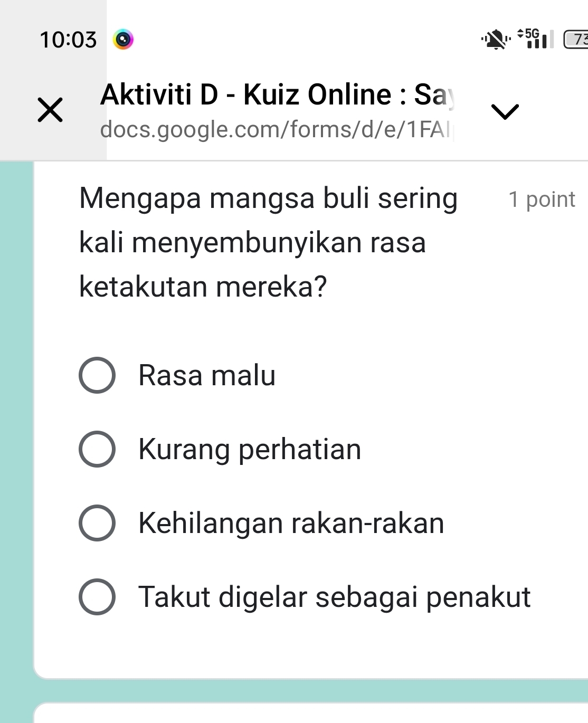
Task: Tap the "Aktiviti D - Kuiz Online" page title
Action: click(277, 95)
